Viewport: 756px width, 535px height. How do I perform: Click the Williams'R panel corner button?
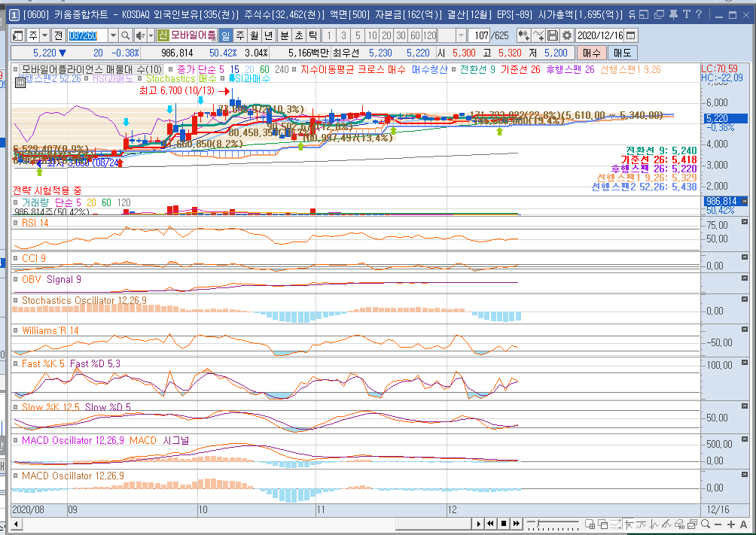click(745, 329)
